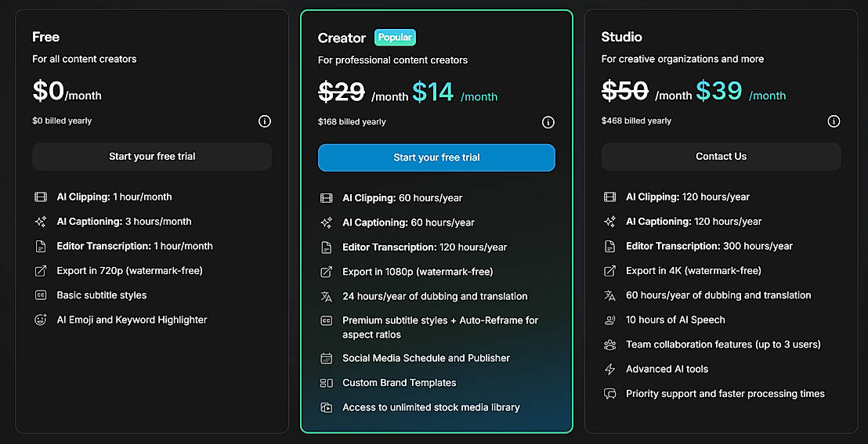
Task: Click the info icon on Studio plan
Action: pos(834,121)
